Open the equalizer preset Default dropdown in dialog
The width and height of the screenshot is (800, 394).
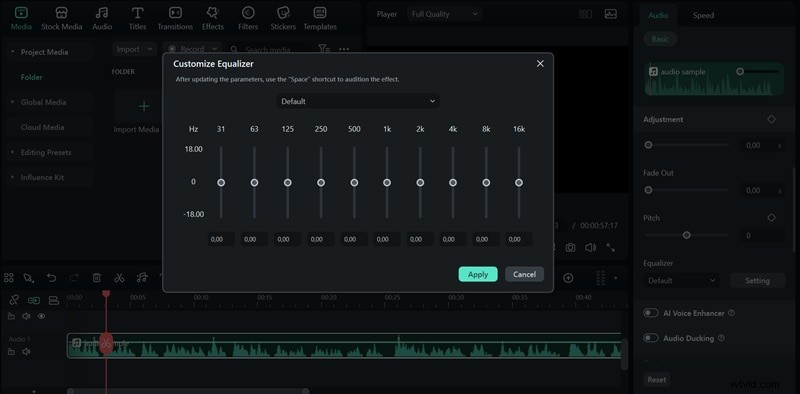358,101
